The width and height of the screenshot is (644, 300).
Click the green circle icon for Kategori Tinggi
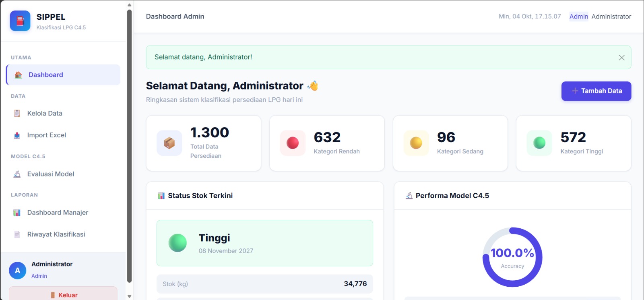pyautogui.click(x=539, y=143)
